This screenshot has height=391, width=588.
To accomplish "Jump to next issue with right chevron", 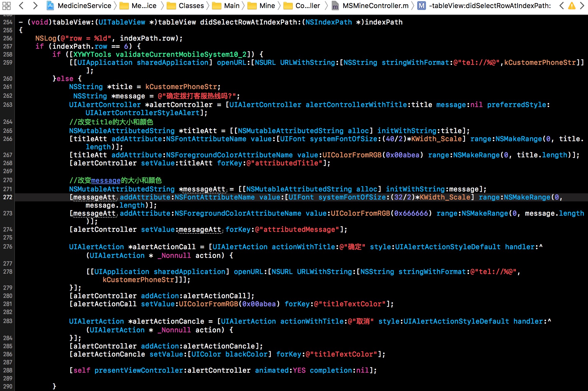I will (x=582, y=6).
